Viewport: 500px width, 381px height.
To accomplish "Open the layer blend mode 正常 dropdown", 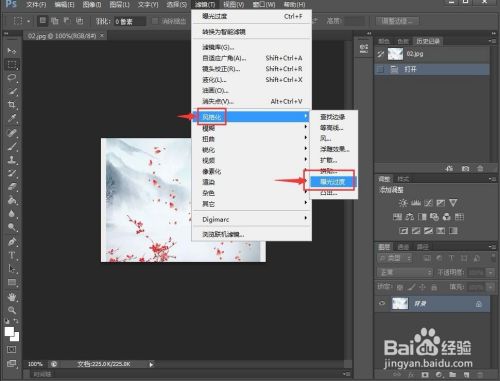I will (x=405, y=273).
